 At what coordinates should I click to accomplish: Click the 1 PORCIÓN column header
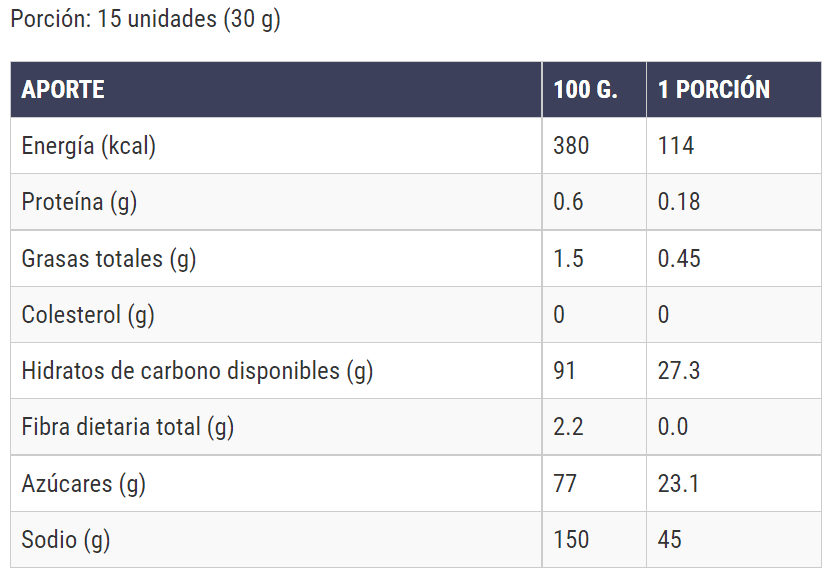(714, 90)
